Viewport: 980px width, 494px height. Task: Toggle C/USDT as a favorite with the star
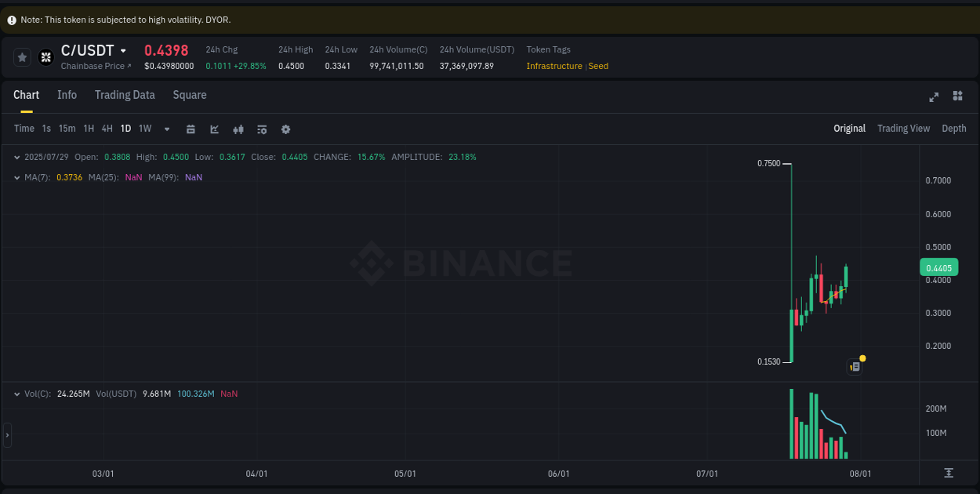pos(22,56)
